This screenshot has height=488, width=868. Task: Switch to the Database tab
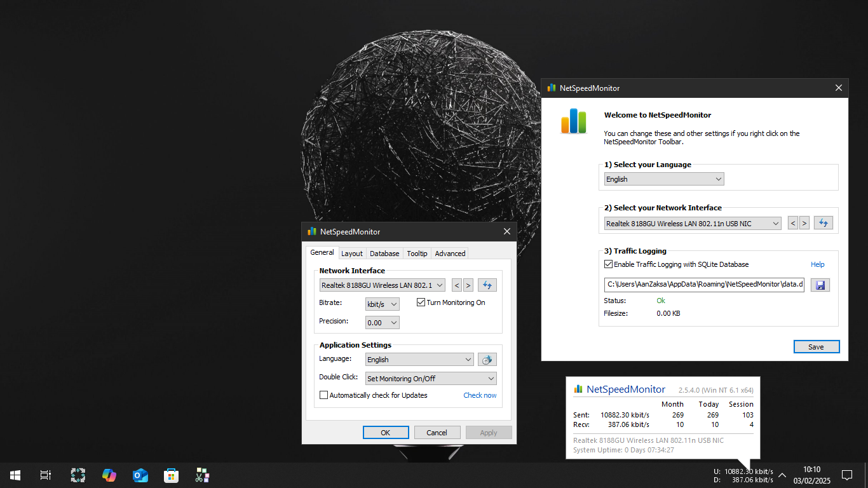[x=384, y=254]
